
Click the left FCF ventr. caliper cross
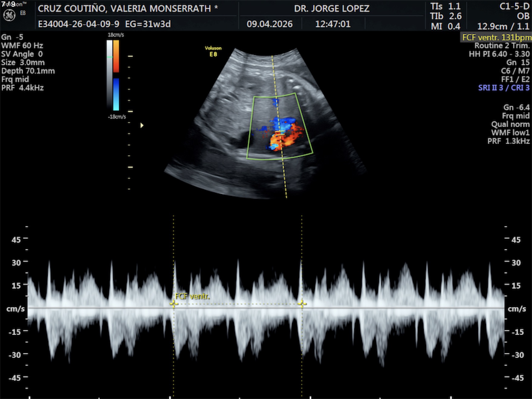point(174,303)
